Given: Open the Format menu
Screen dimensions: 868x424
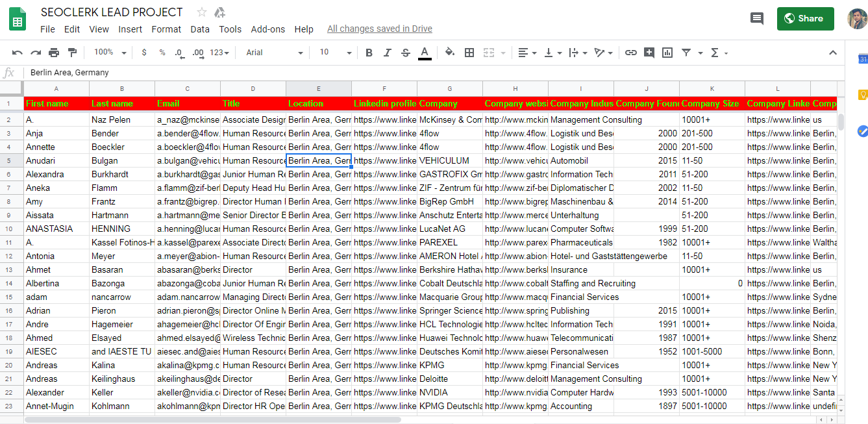Looking at the screenshot, I should (x=166, y=29).
